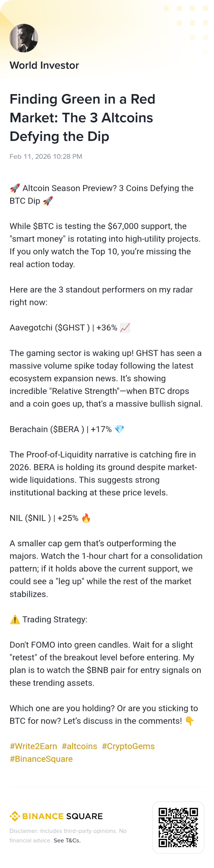214x868 pixels.
Task: Click the warning icon before Trading Strategy
Action: click(15, 619)
